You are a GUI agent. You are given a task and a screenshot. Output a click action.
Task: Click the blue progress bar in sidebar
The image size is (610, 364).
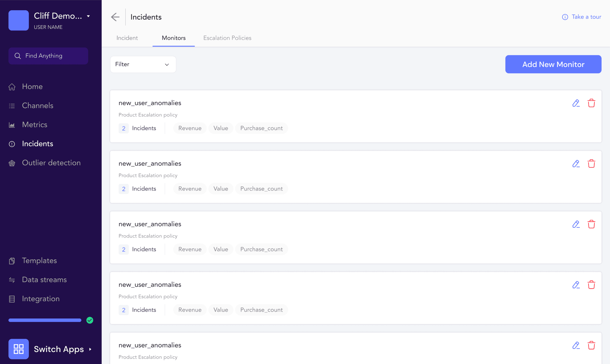click(x=45, y=320)
